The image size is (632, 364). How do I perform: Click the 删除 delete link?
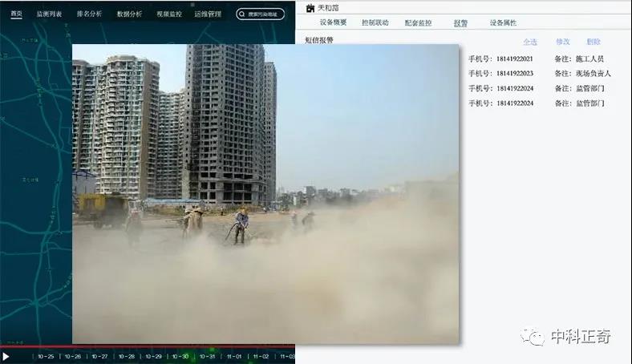(594, 42)
